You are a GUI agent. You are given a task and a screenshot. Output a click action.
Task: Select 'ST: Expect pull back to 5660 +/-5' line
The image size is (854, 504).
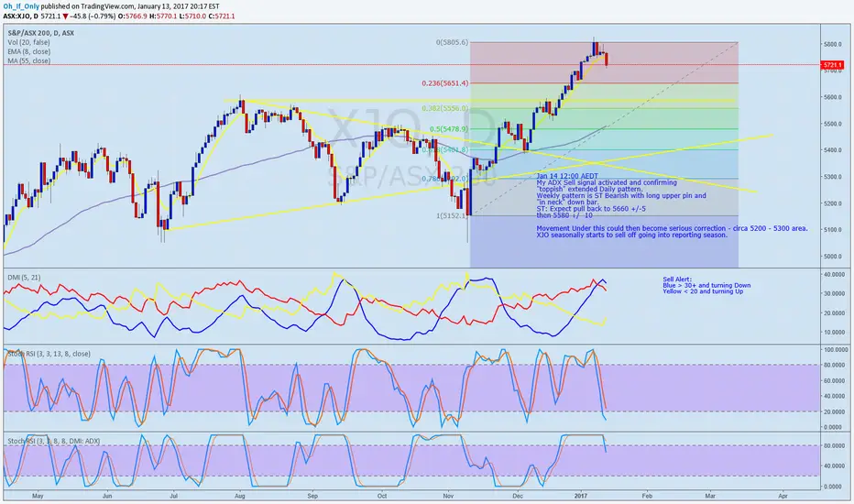pyautogui.click(x=591, y=209)
